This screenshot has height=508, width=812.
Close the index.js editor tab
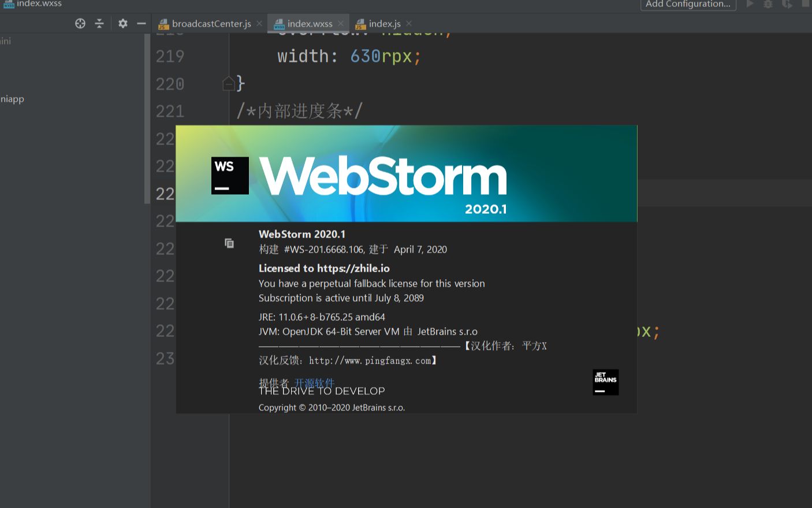point(409,24)
